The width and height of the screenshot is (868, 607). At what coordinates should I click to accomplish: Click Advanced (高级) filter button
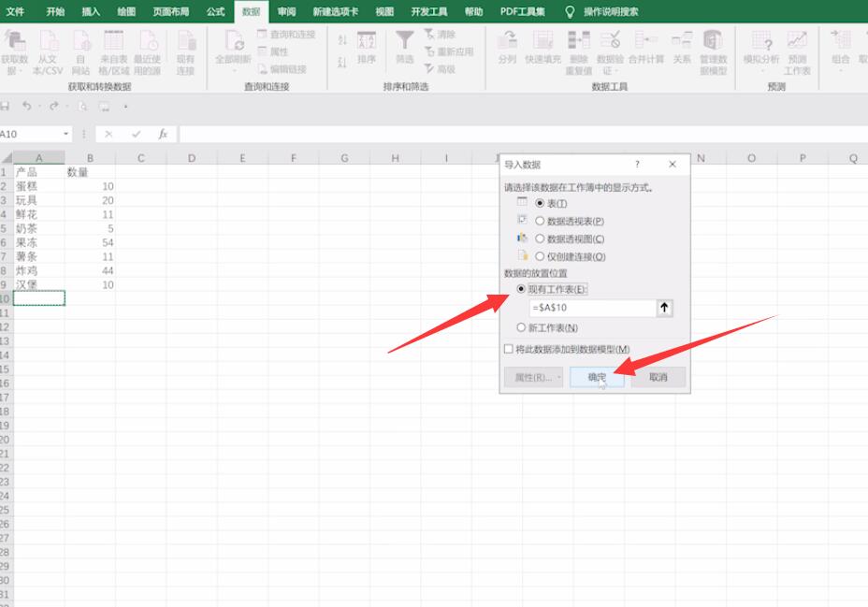pos(441,69)
